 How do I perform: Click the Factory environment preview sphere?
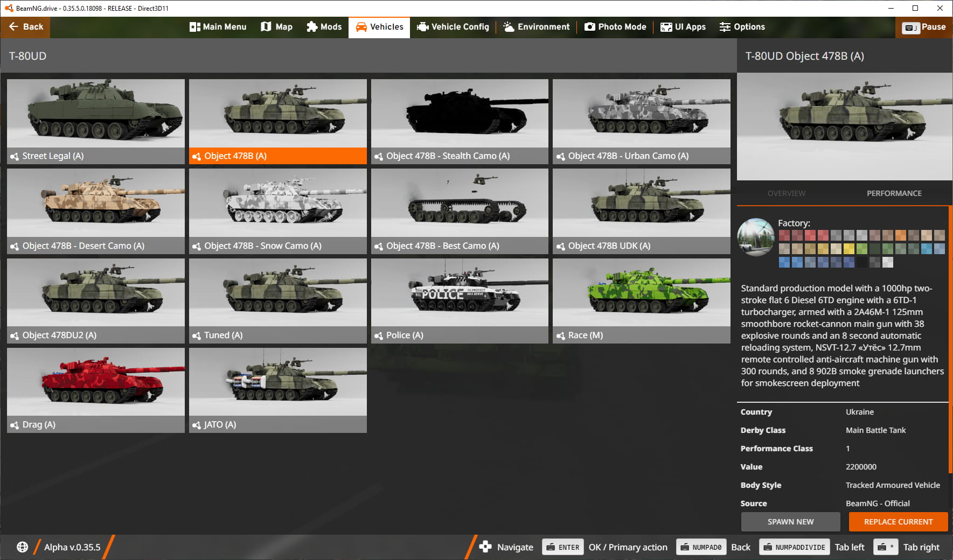(756, 237)
